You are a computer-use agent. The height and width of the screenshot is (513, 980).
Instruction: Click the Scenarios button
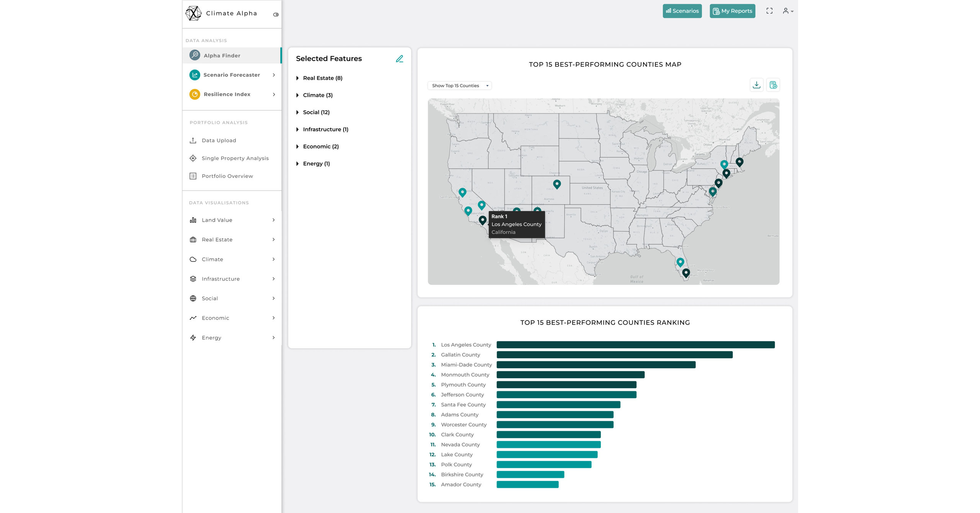click(x=682, y=11)
